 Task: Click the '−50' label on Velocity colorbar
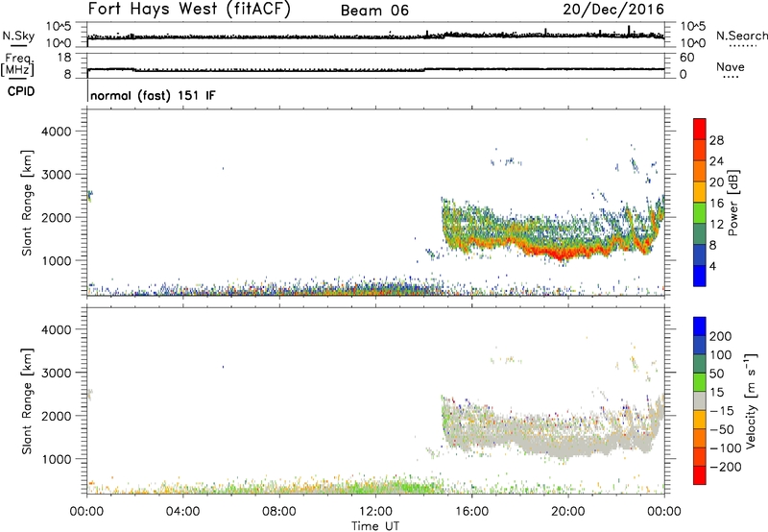[722, 429]
